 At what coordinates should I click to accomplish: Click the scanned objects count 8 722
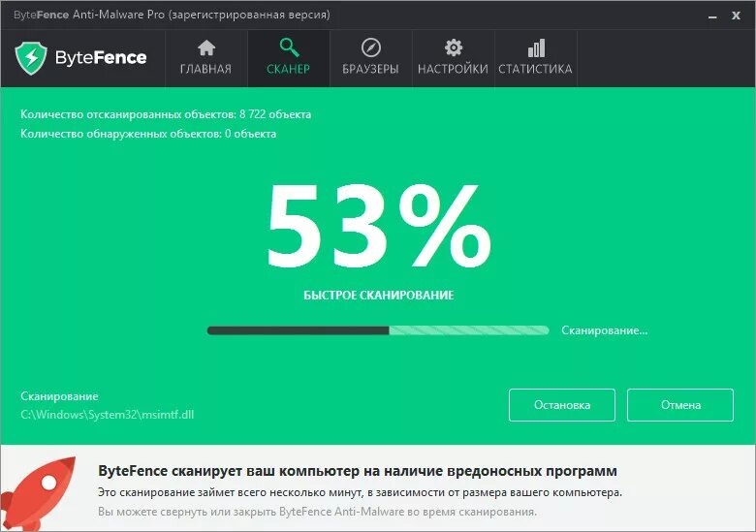pyautogui.click(x=254, y=114)
